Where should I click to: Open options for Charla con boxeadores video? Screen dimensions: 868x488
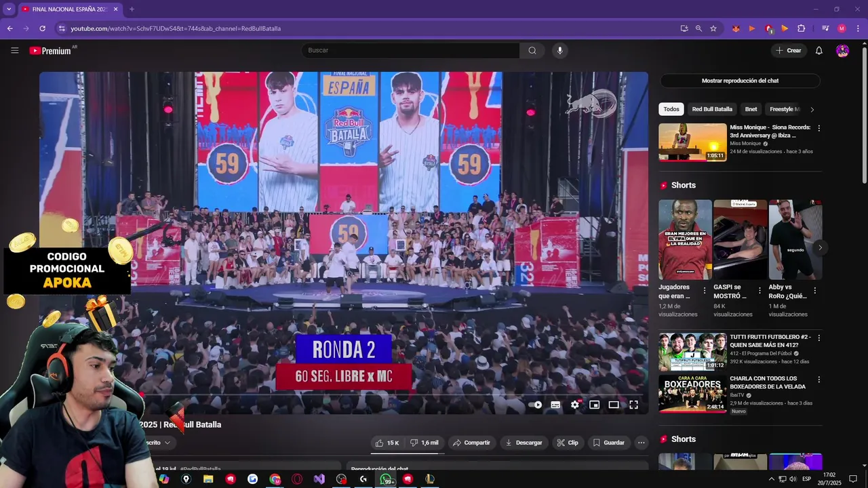tap(818, 380)
